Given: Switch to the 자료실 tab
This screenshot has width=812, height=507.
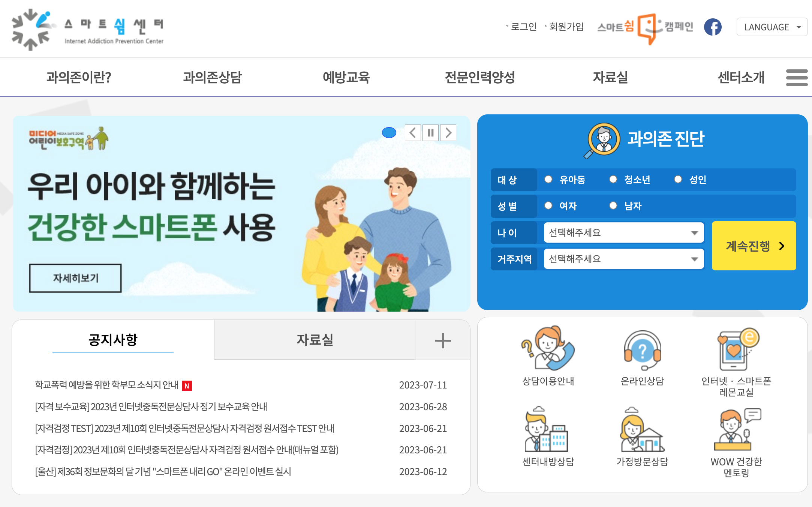Looking at the screenshot, I should pyautogui.click(x=315, y=340).
